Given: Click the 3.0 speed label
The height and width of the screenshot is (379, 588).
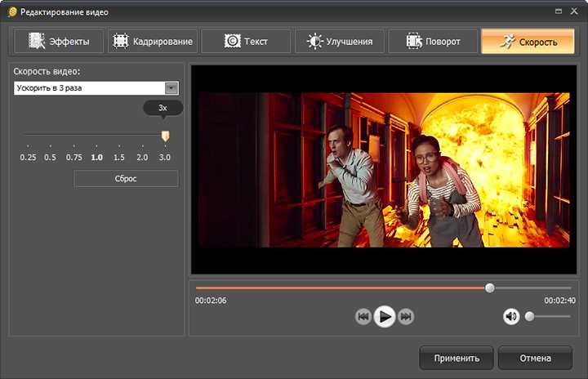Looking at the screenshot, I should click(165, 157).
